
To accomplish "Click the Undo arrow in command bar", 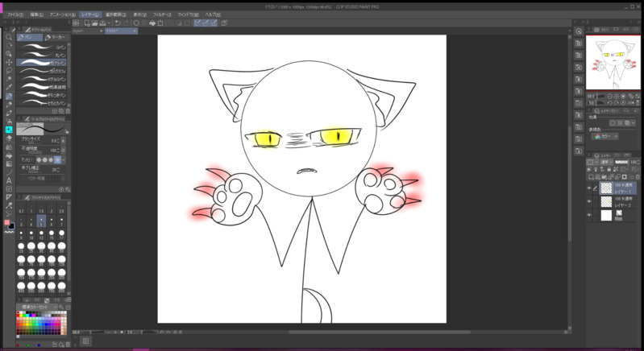I will pyautogui.click(x=118, y=23).
